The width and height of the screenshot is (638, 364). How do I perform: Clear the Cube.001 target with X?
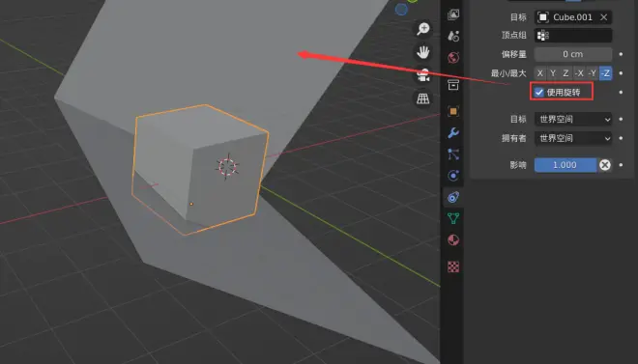point(604,17)
